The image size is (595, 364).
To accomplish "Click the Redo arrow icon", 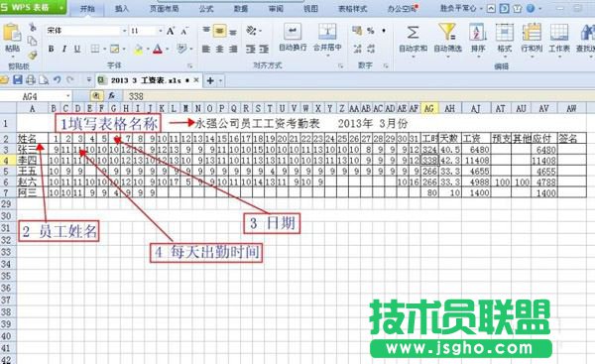I will 69,79.
